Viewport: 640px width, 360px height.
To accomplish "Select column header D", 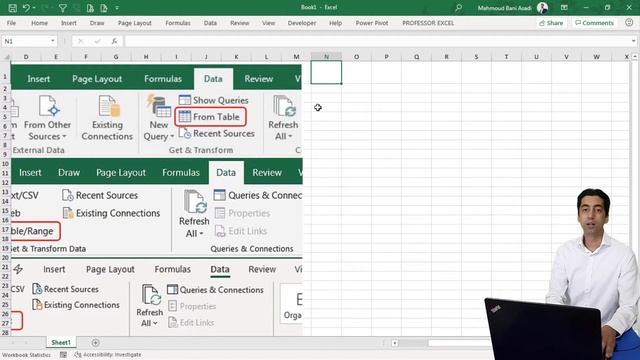I will pyautogui.click(x=26, y=57).
